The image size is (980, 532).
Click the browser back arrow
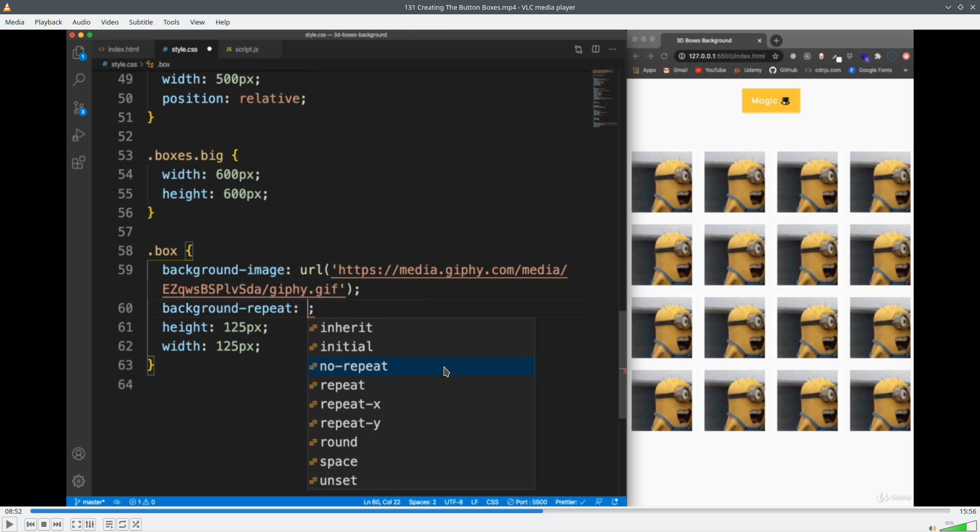pos(636,56)
